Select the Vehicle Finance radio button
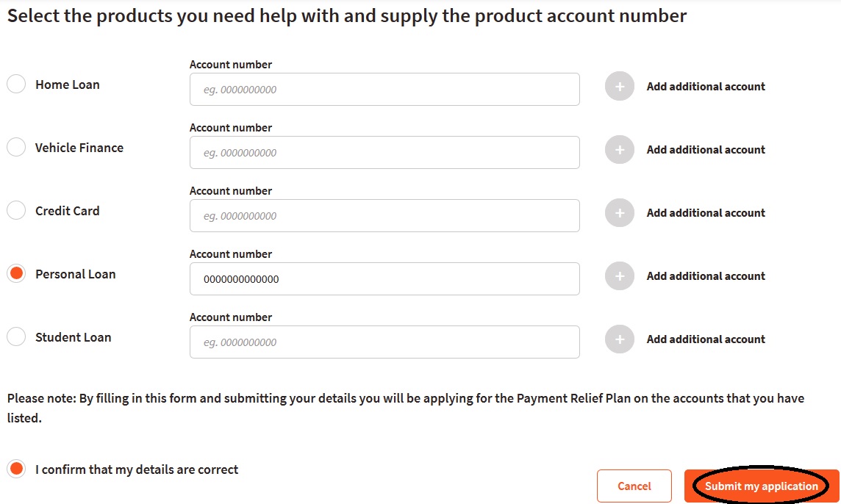Viewport: 841px width, 504px height. coord(16,148)
